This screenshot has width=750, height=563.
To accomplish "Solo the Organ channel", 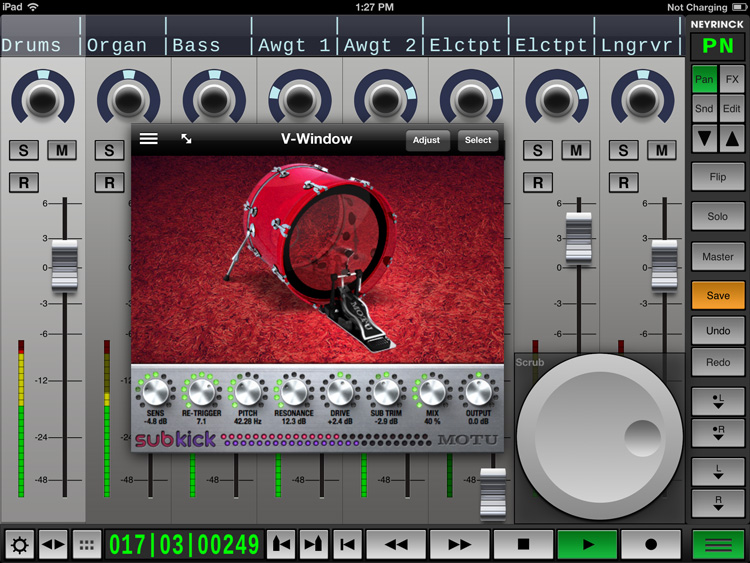I will (110, 150).
